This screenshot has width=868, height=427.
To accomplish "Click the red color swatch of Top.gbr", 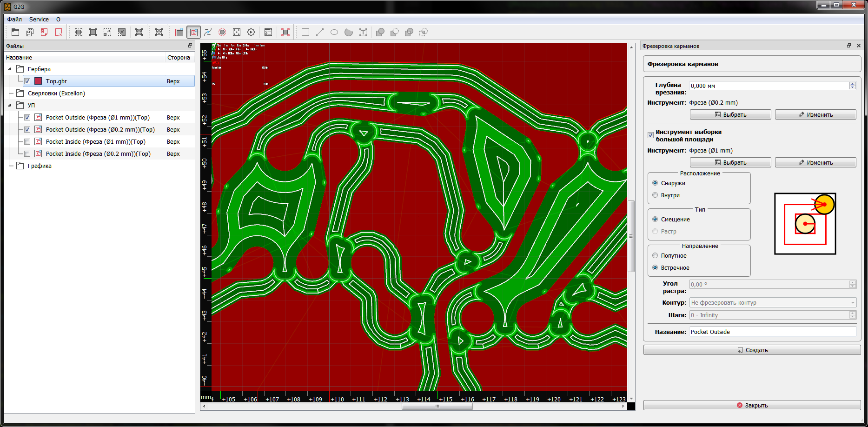I will point(38,81).
